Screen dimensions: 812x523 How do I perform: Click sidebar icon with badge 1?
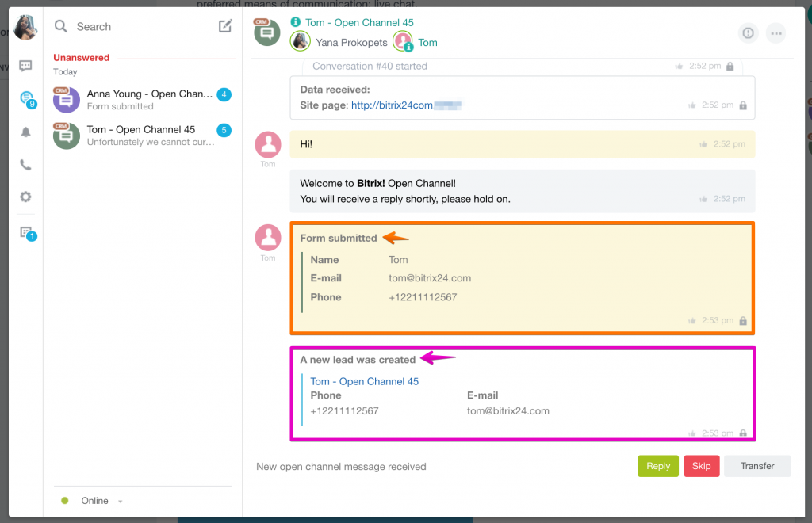point(26,232)
